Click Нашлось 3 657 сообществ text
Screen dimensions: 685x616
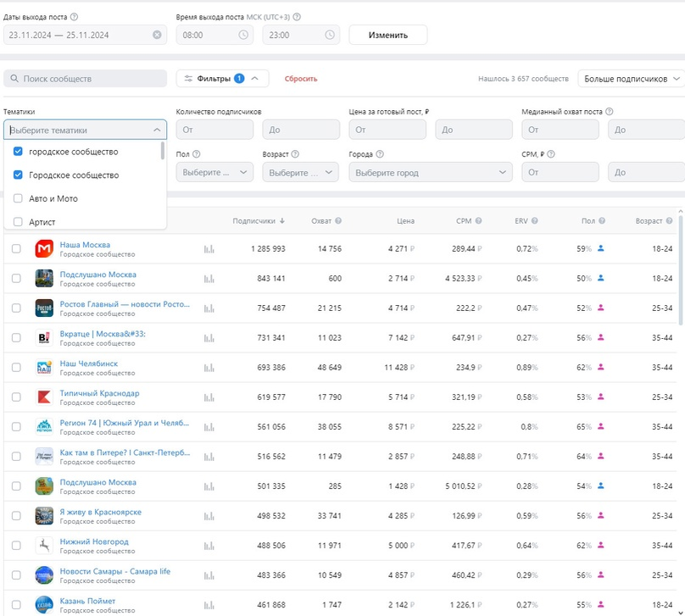point(523,79)
